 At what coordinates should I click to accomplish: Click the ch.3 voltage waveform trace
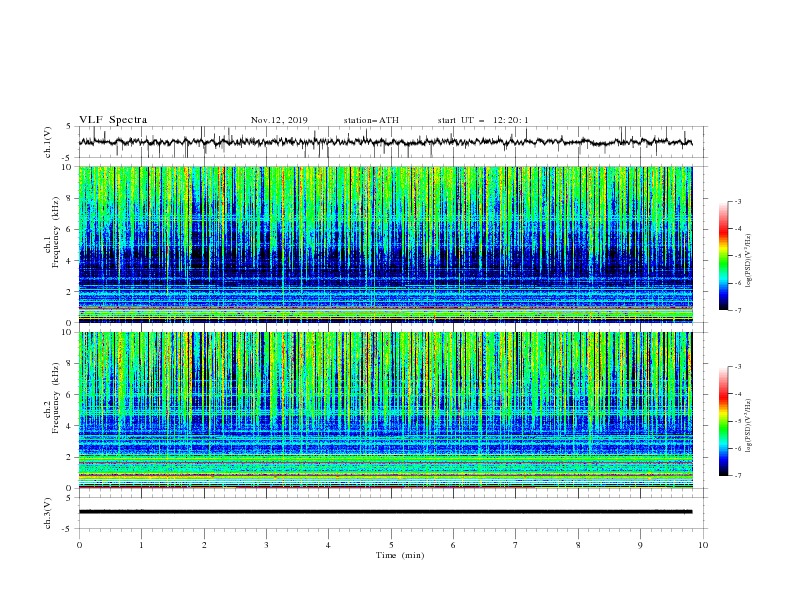pyautogui.click(x=385, y=512)
